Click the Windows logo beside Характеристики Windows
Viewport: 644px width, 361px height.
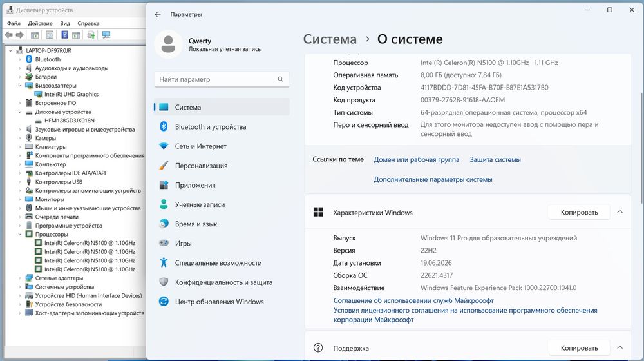[x=318, y=212]
